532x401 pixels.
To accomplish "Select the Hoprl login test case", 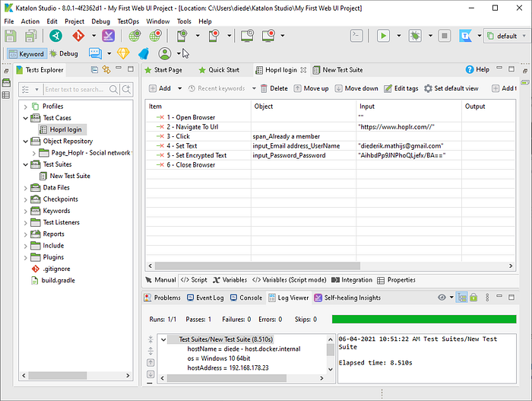I will pos(62,129).
